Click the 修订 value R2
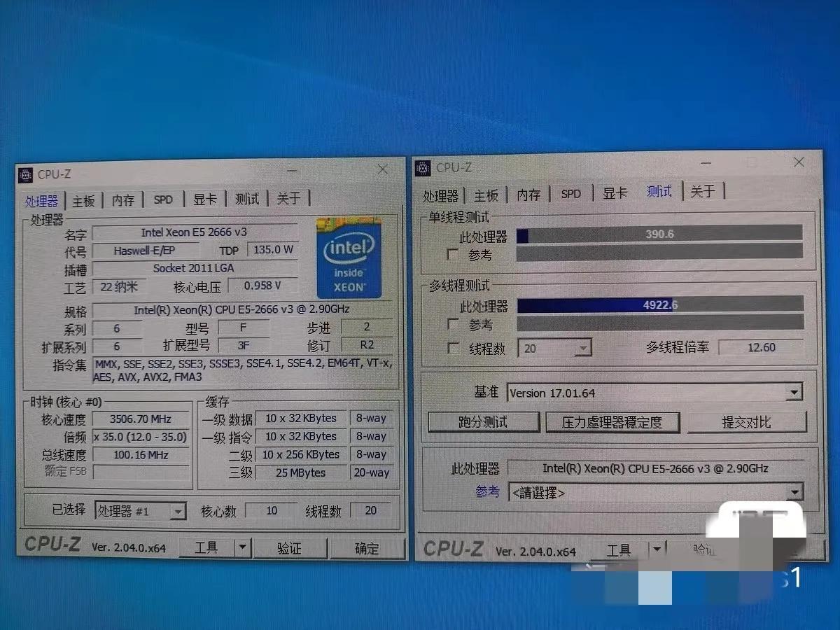This screenshot has height=630, width=840. [x=367, y=345]
